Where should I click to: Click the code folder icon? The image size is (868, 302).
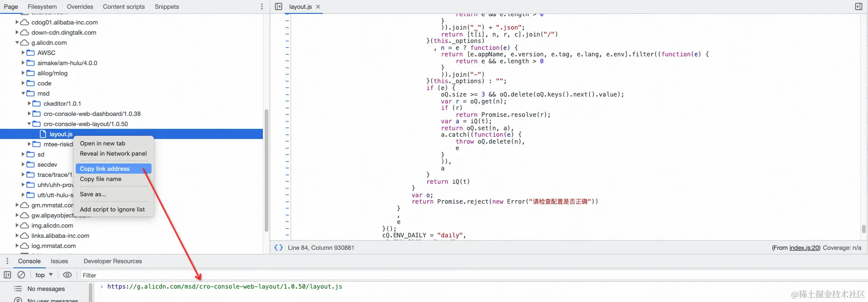click(x=30, y=83)
